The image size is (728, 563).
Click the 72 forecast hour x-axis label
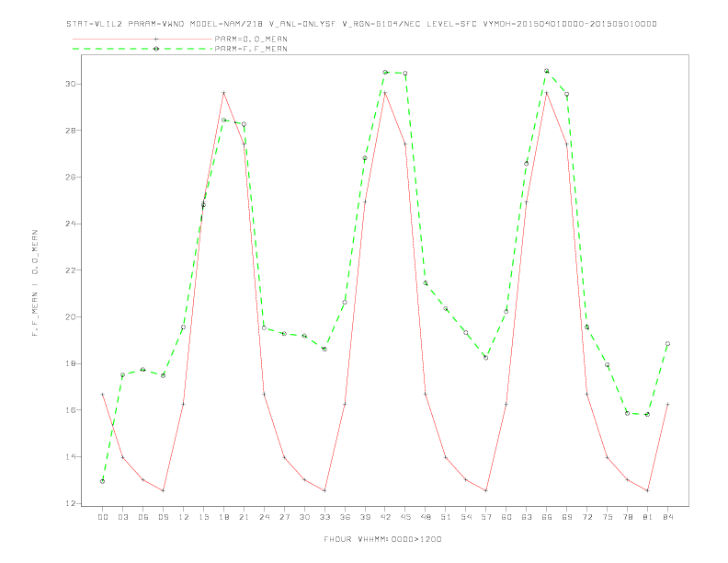pyautogui.click(x=587, y=517)
